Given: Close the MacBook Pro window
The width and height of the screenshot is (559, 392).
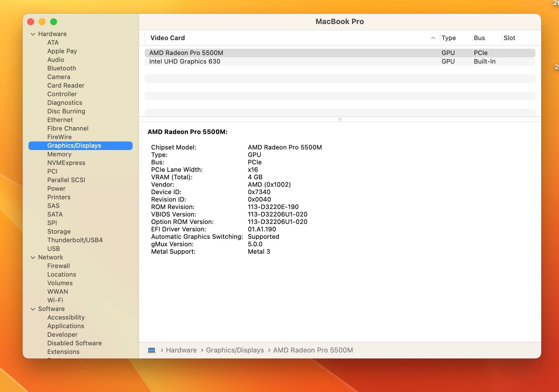Looking at the screenshot, I should pos(31,22).
